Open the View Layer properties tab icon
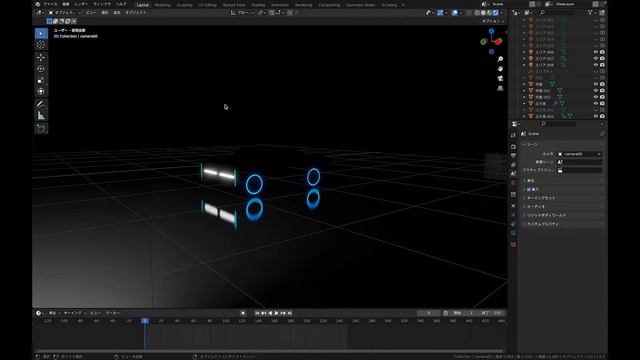The width and height of the screenshot is (640, 360). point(513,164)
